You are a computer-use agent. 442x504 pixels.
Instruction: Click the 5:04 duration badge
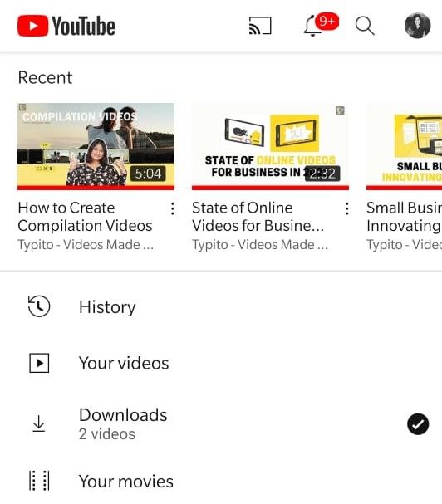148,174
